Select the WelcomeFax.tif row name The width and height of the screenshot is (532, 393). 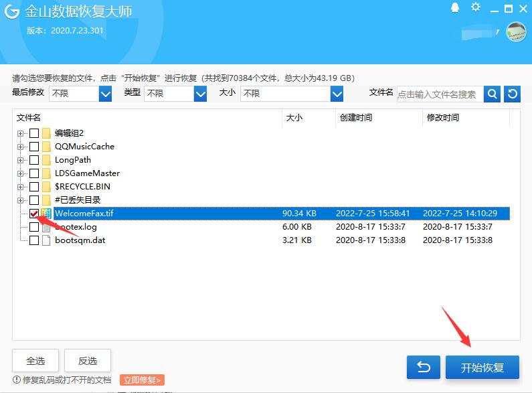point(84,214)
